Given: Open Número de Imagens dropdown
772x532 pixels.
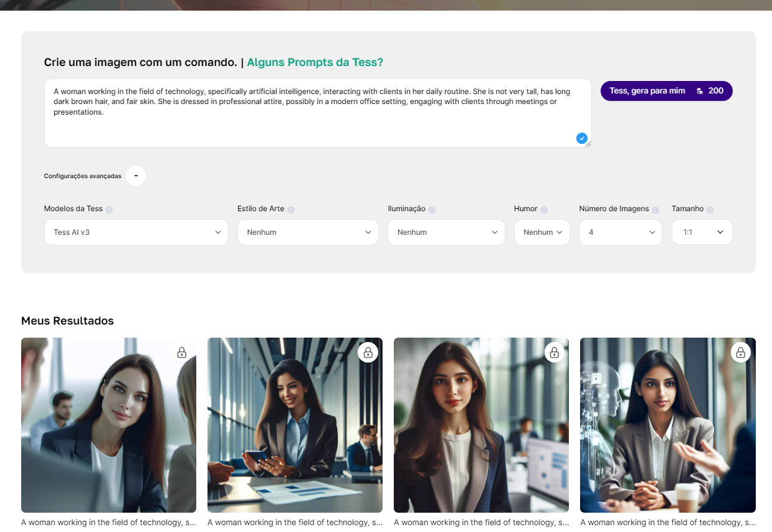Looking at the screenshot, I should pyautogui.click(x=621, y=232).
